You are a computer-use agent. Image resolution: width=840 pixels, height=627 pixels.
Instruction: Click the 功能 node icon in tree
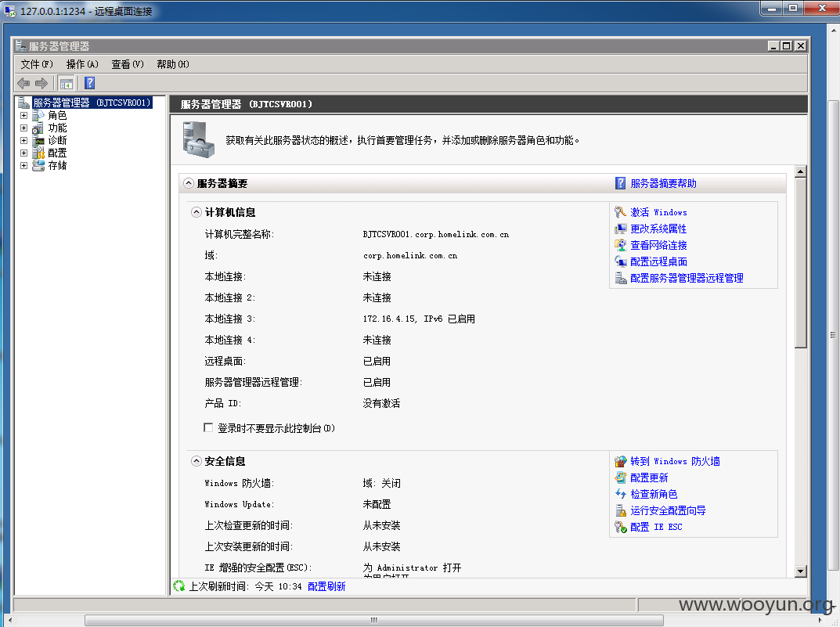(38, 128)
